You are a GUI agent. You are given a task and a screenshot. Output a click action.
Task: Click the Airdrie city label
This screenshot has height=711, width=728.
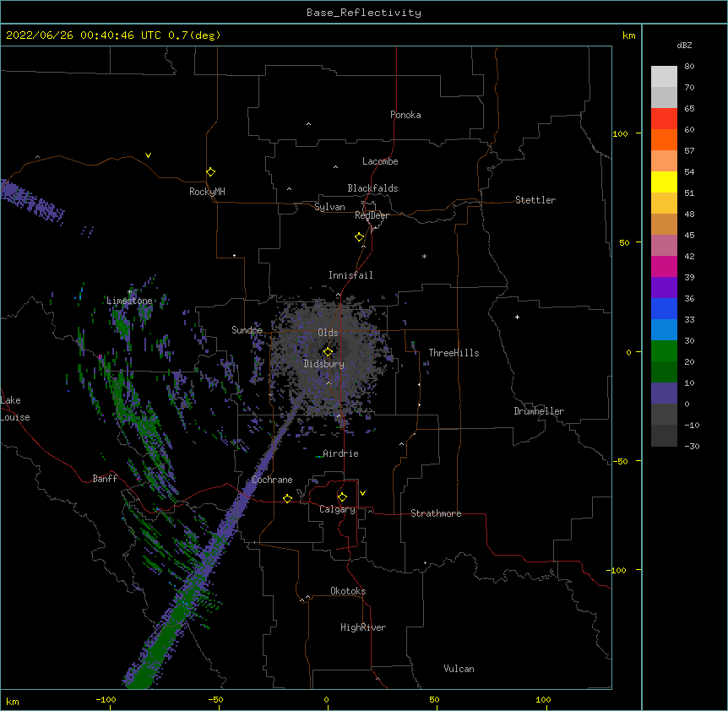(x=340, y=453)
